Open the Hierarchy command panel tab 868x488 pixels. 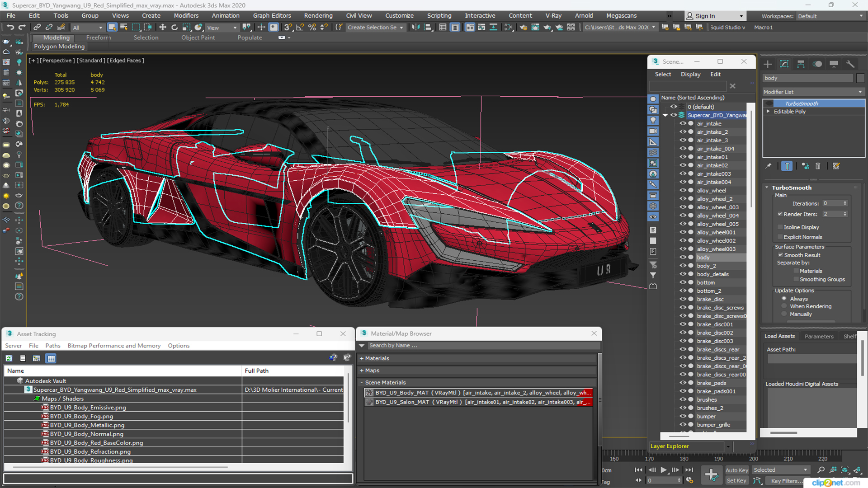point(801,64)
